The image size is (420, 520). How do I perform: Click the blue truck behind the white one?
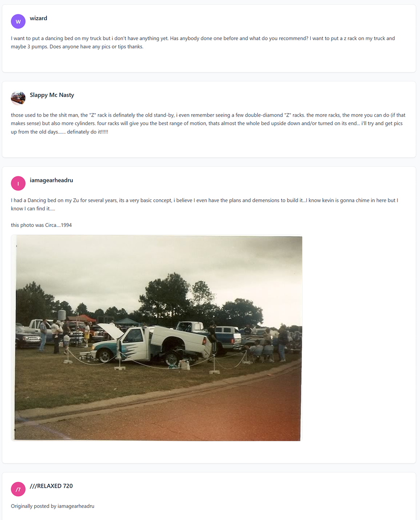[x=225, y=337]
